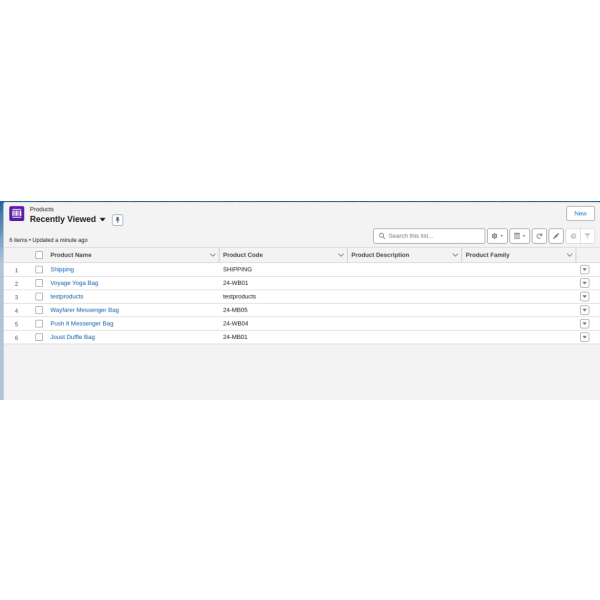Click the Product Description column header
The height and width of the screenshot is (600, 600).
point(380,255)
